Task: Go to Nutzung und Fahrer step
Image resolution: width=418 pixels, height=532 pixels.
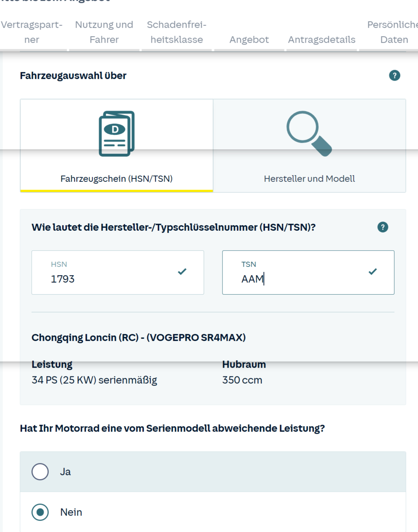Action: (x=104, y=32)
